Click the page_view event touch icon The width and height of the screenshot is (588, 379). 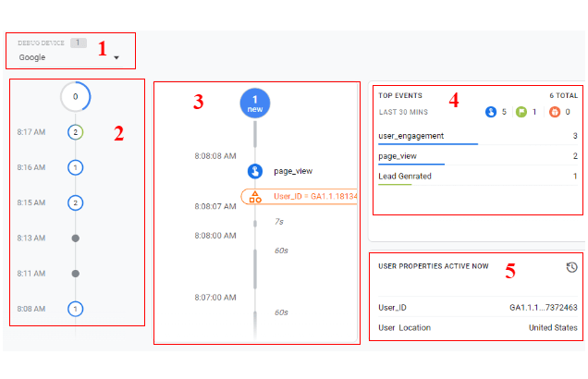point(255,171)
